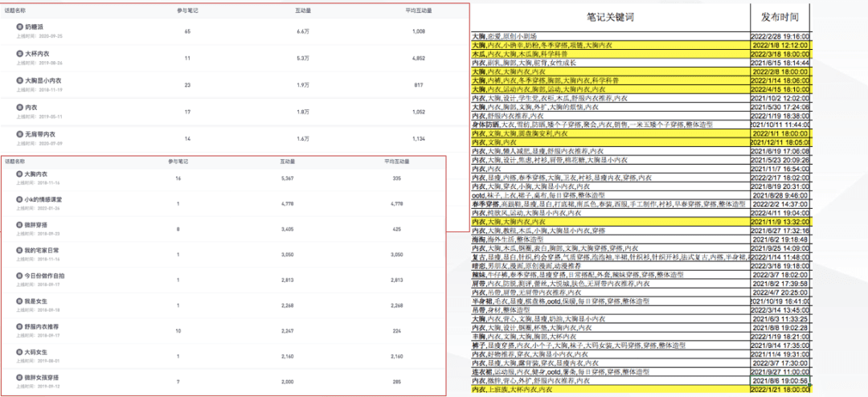
Task: Click the highlighted publish time 2022/1/8 12:12:00
Action: coord(780,45)
